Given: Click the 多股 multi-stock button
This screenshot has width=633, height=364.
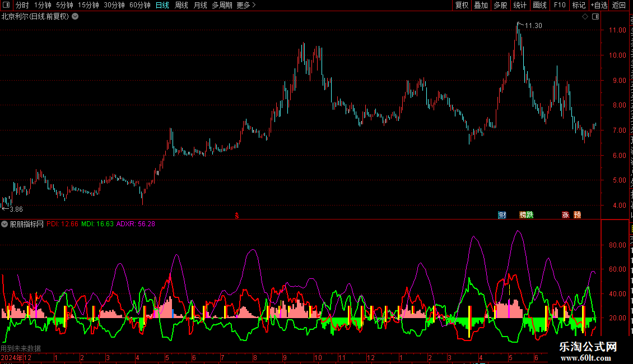Looking at the screenshot, I should click(500, 5).
